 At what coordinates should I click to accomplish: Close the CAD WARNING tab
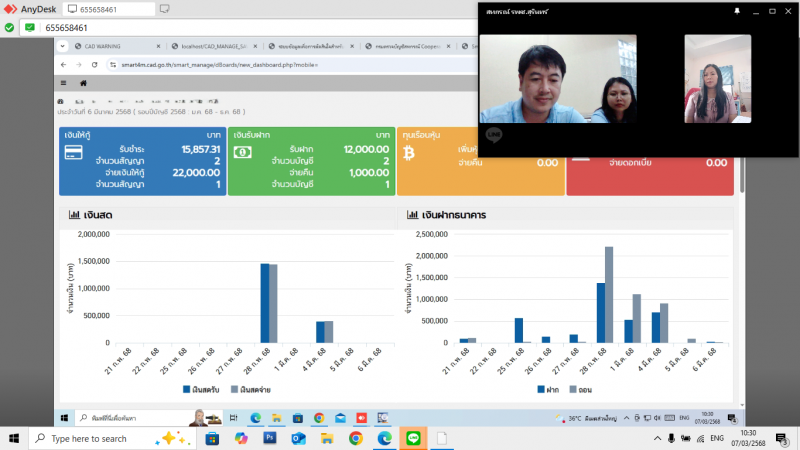coord(158,46)
